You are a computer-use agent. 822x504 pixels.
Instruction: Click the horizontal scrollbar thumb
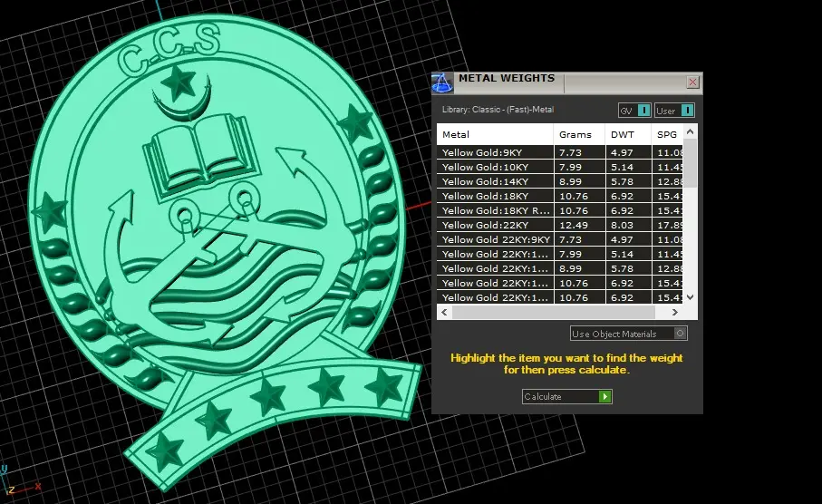[x=553, y=312]
